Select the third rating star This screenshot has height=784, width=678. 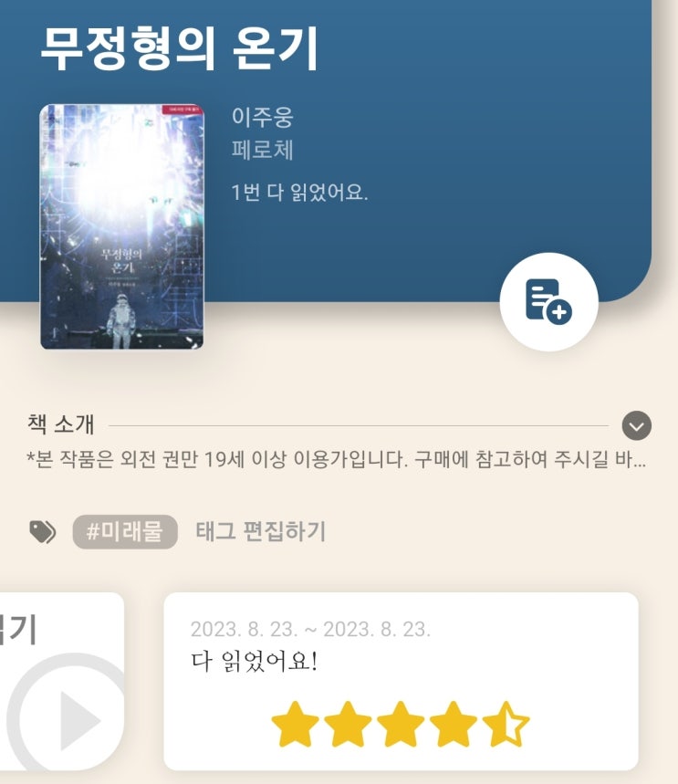pos(401,724)
